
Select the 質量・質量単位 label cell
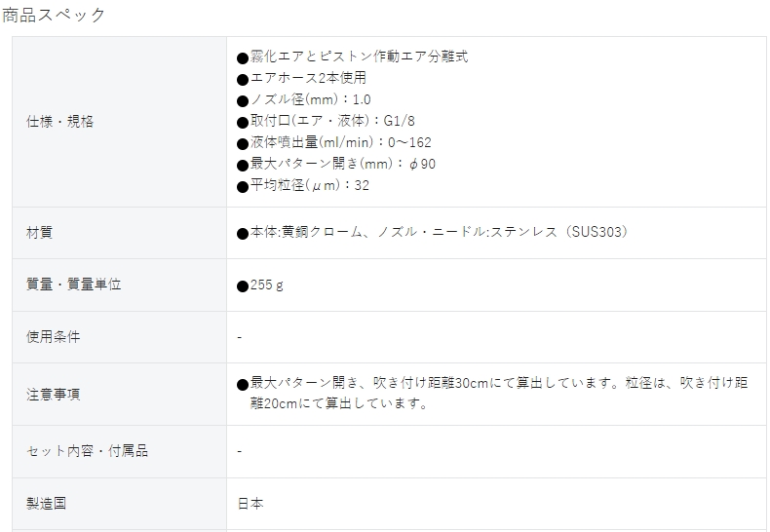[74, 285]
